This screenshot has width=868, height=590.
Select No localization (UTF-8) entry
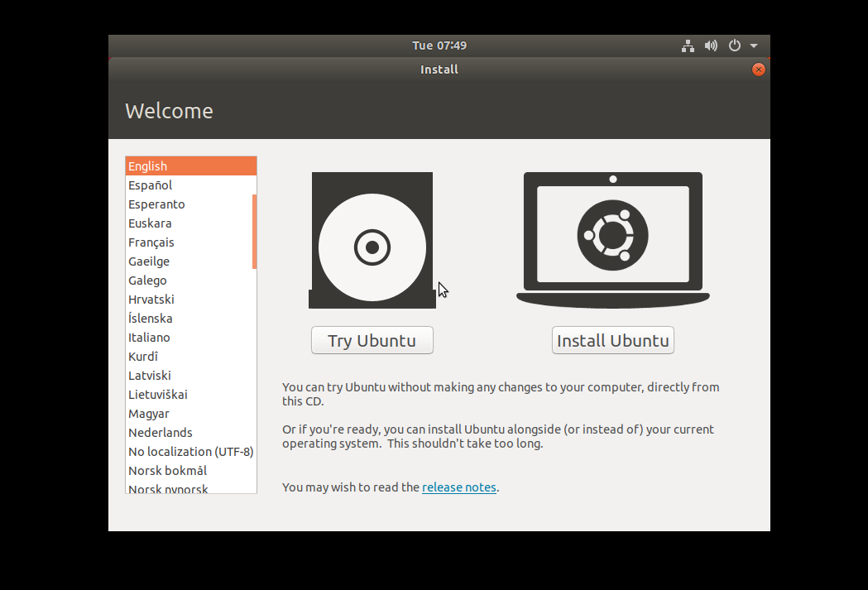[x=191, y=452]
